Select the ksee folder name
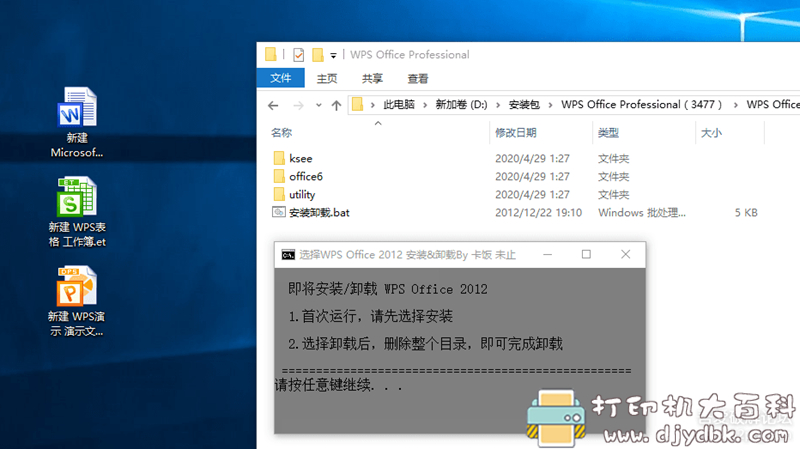This screenshot has height=449, width=800. coord(301,159)
